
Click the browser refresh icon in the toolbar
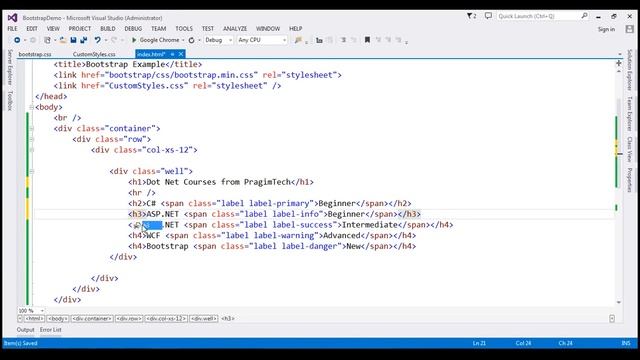point(191,40)
